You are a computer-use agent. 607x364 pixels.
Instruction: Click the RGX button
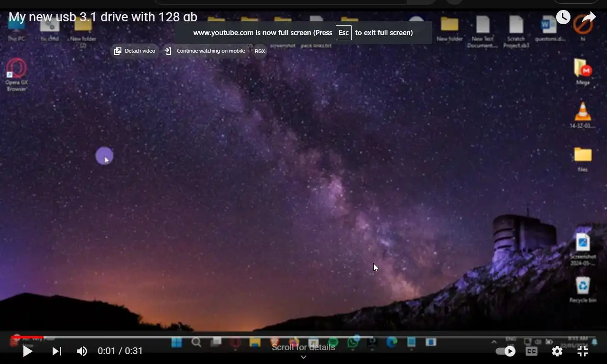[x=260, y=51]
